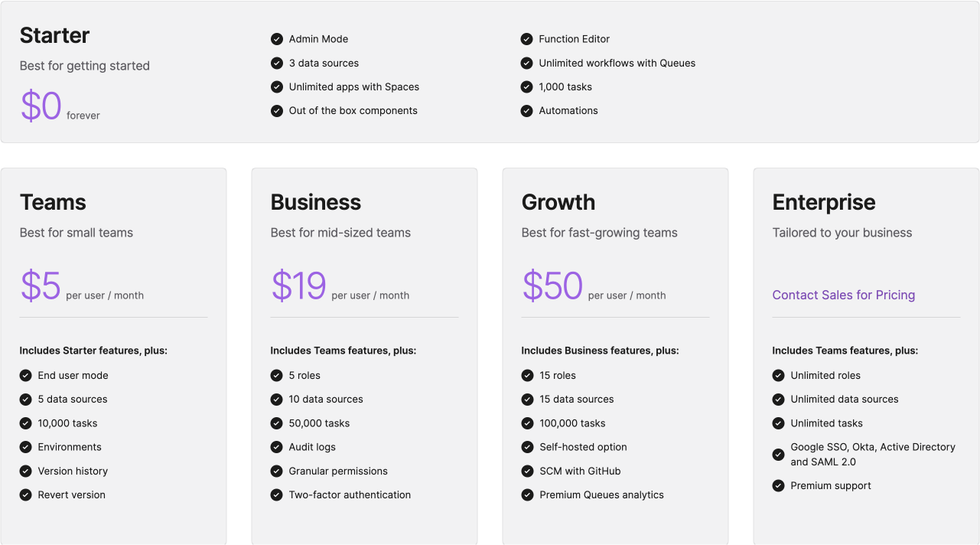Click the $0 Starter price
This screenshot has width=980, height=545.
(41, 106)
